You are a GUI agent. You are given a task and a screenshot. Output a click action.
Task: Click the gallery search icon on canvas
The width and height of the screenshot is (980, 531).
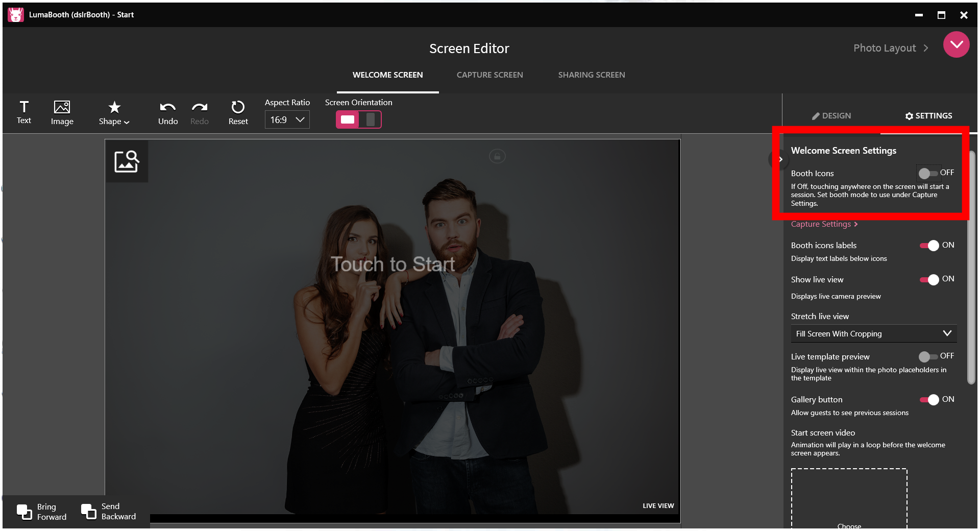127,161
